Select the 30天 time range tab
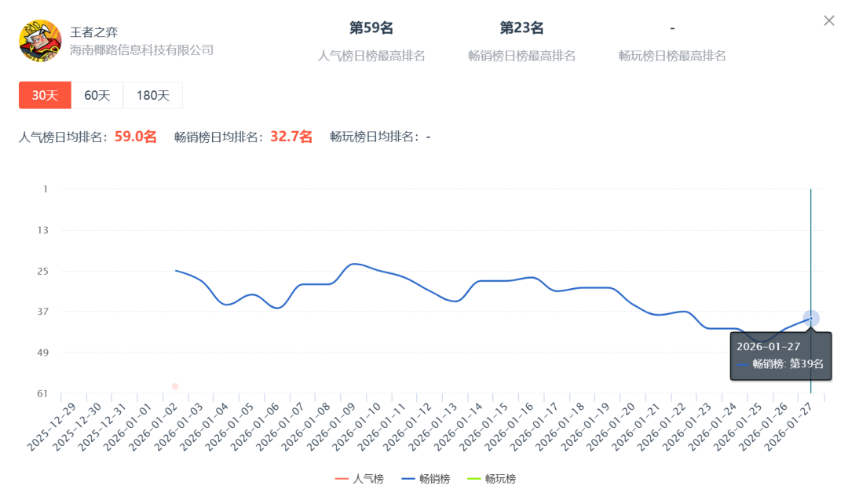This screenshot has height=504, width=848. [x=45, y=95]
